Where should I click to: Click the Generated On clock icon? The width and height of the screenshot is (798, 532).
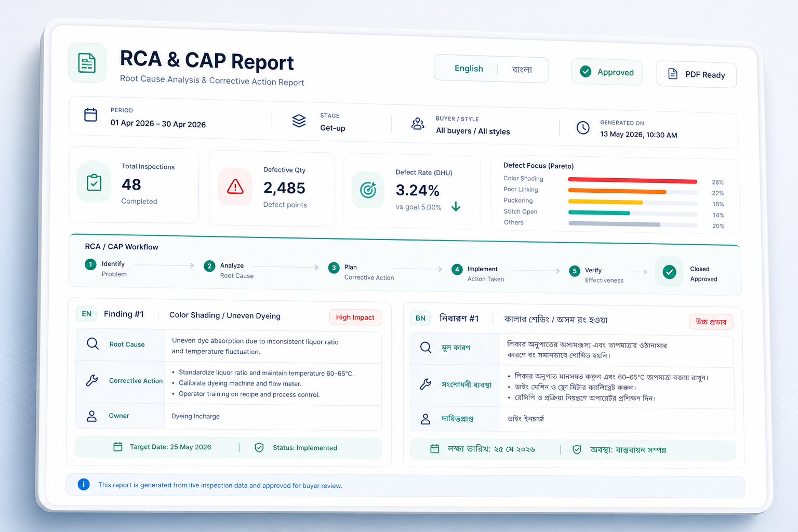583,127
